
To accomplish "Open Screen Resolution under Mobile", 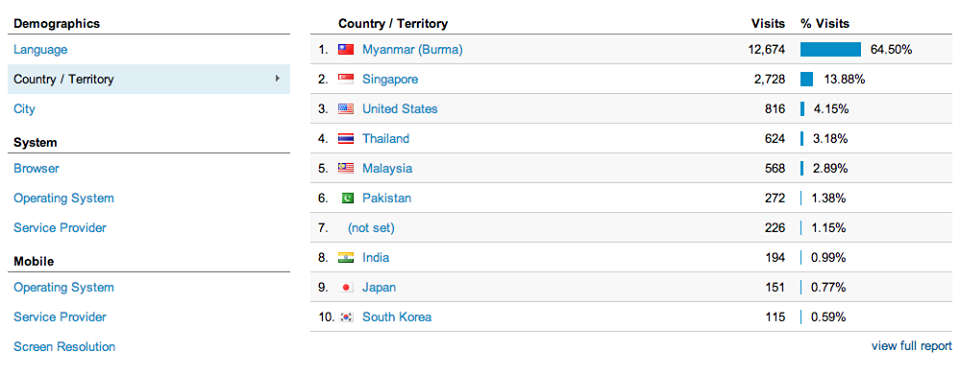I will click(64, 346).
